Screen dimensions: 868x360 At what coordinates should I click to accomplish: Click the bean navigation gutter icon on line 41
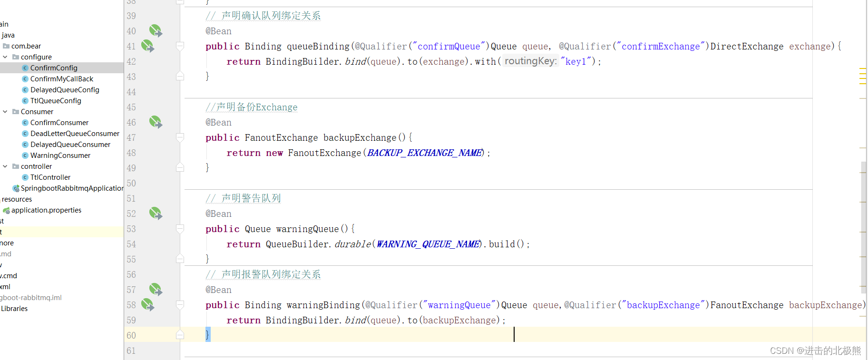point(148,46)
